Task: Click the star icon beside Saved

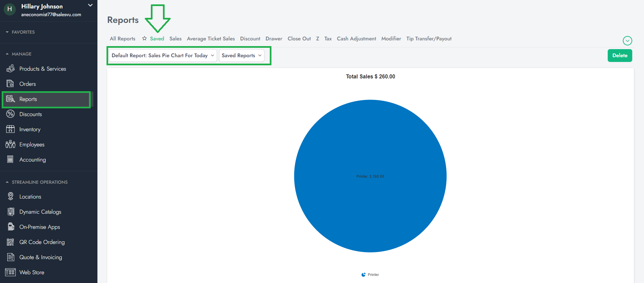Action: tap(144, 38)
